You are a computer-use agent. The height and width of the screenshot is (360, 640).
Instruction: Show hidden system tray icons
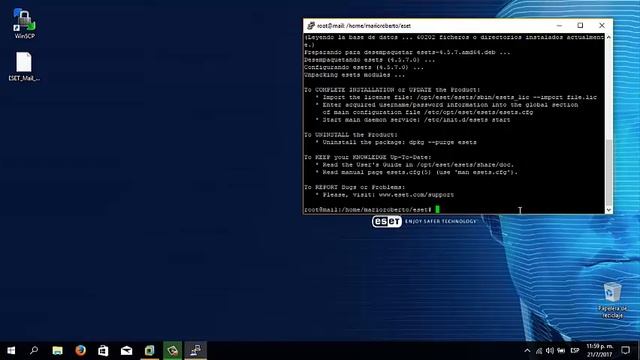pyautogui.click(x=527, y=351)
